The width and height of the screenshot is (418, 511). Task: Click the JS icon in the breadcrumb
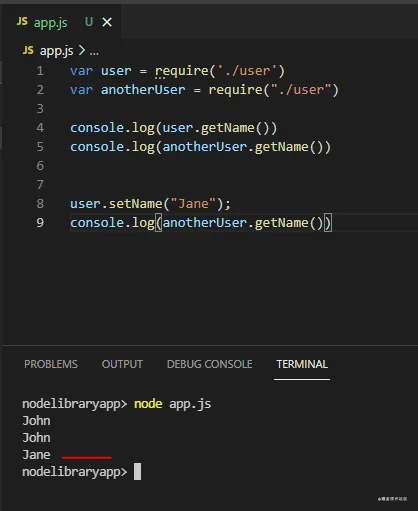click(x=28, y=50)
